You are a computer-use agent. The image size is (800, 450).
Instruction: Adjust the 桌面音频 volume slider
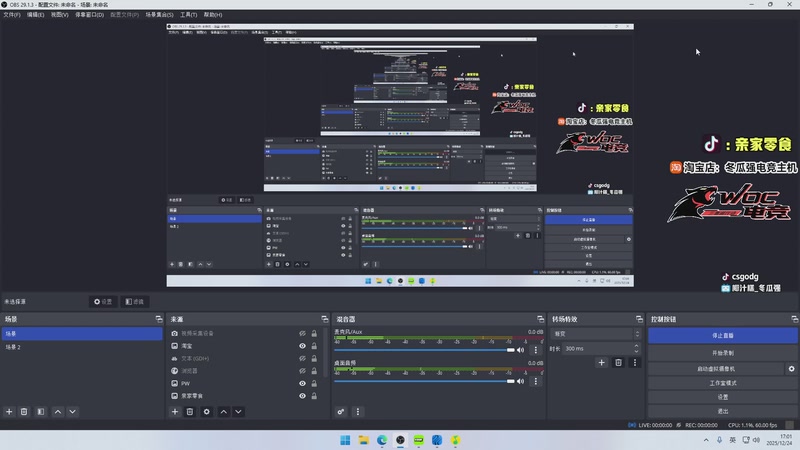(424, 381)
